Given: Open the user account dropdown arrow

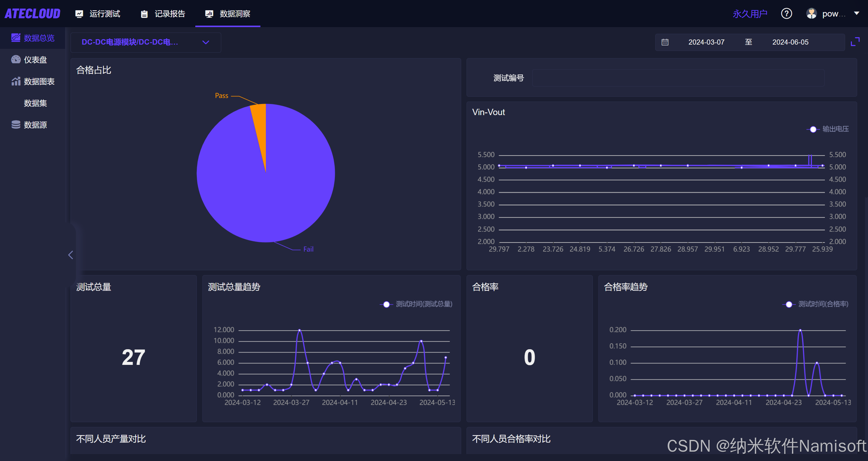Looking at the screenshot, I should tap(856, 14).
